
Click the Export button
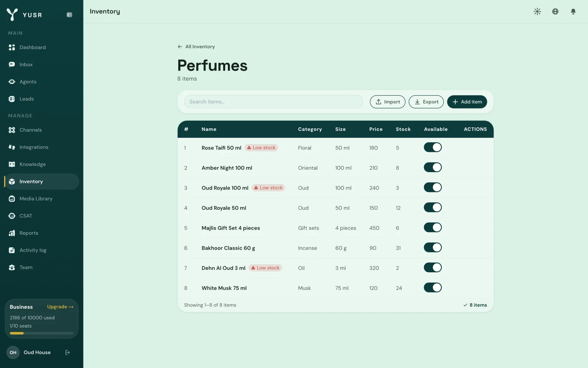[x=426, y=102]
